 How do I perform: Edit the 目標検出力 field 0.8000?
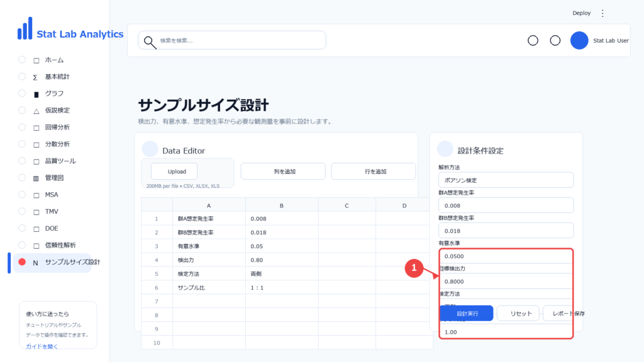[506, 282]
